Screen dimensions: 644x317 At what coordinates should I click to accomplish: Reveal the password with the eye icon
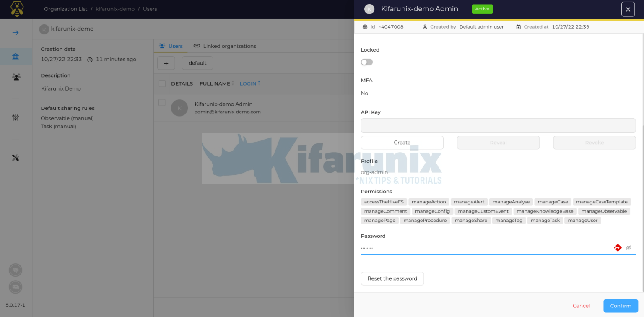click(628, 247)
